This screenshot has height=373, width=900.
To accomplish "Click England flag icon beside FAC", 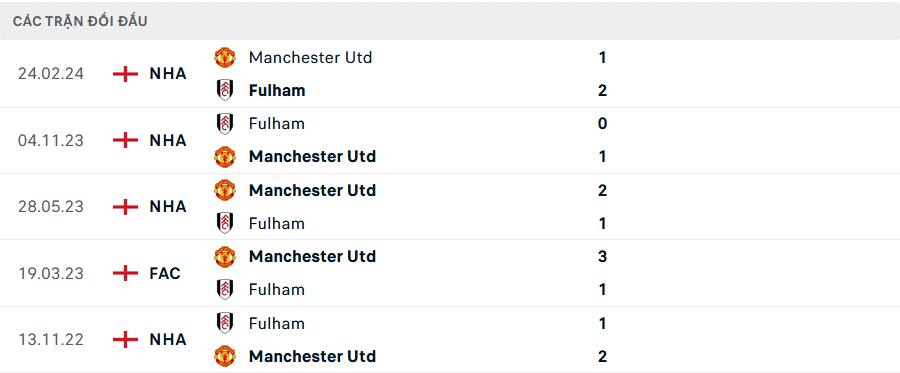I will click(x=125, y=273).
